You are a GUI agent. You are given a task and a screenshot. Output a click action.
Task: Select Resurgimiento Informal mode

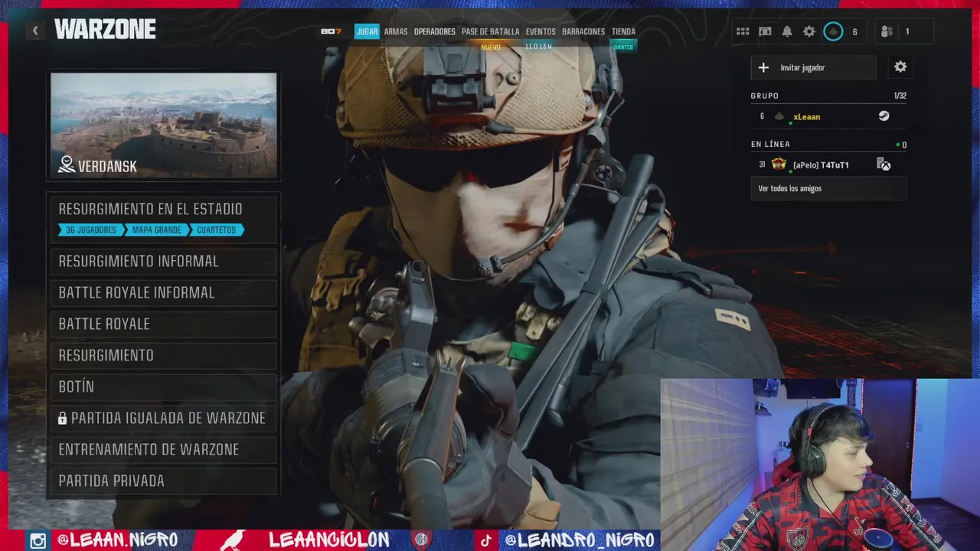pyautogui.click(x=163, y=262)
